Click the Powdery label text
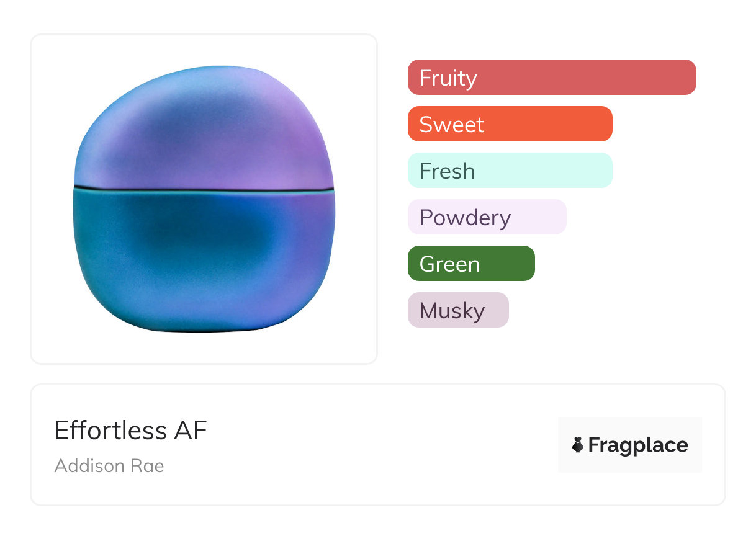Image resolution: width=756 pixels, height=536 pixels. point(465,218)
